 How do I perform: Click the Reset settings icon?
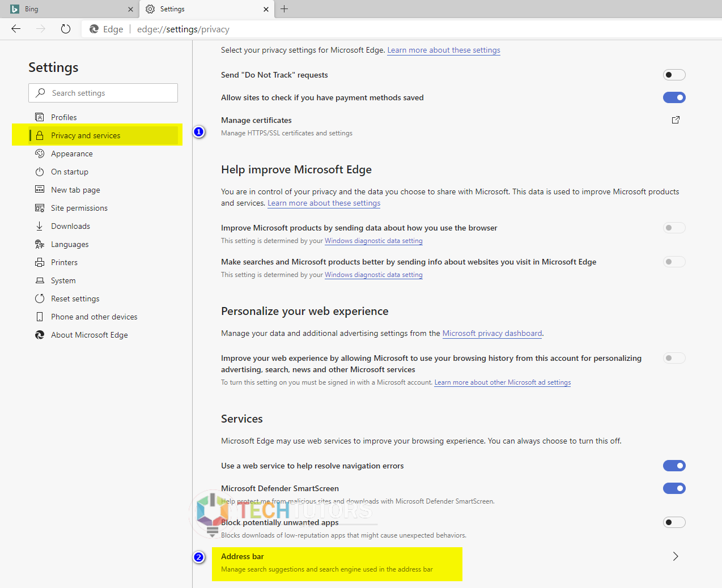(40, 299)
